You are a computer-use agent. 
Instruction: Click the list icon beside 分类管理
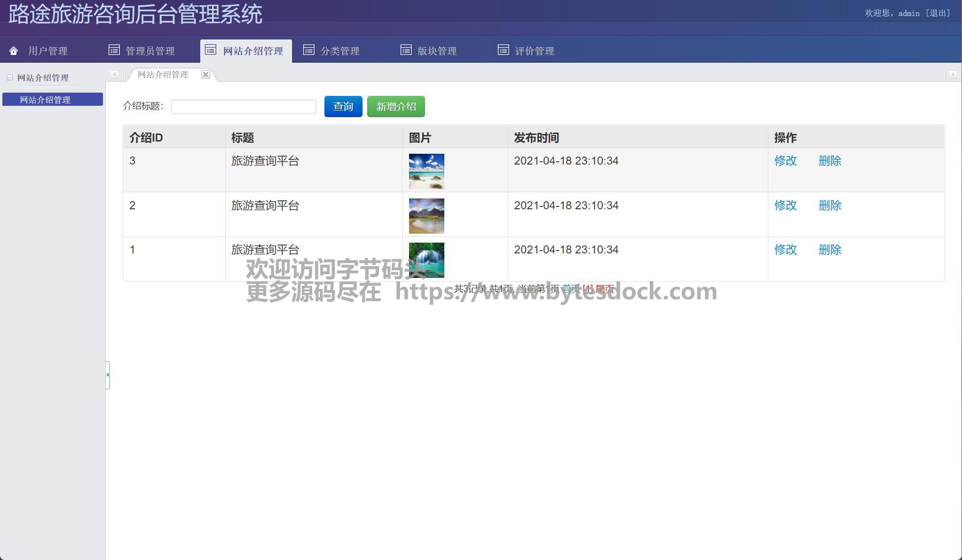click(309, 50)
